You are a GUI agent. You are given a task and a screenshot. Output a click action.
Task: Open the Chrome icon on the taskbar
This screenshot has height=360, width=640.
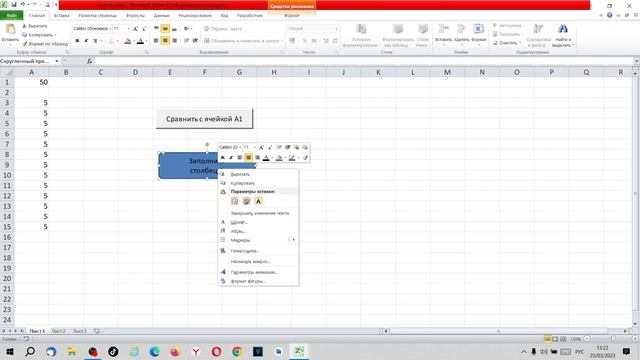point(237,351)
